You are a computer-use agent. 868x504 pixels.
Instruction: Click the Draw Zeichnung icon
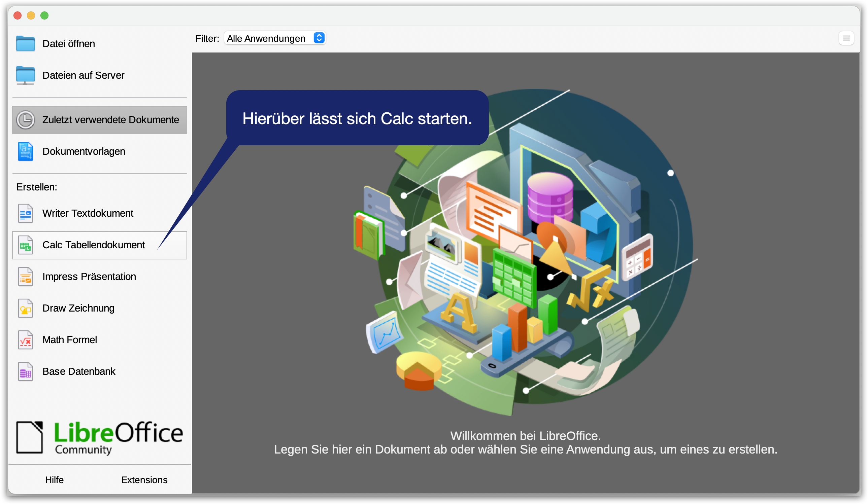pyautogui.click(x=26, y=309)
